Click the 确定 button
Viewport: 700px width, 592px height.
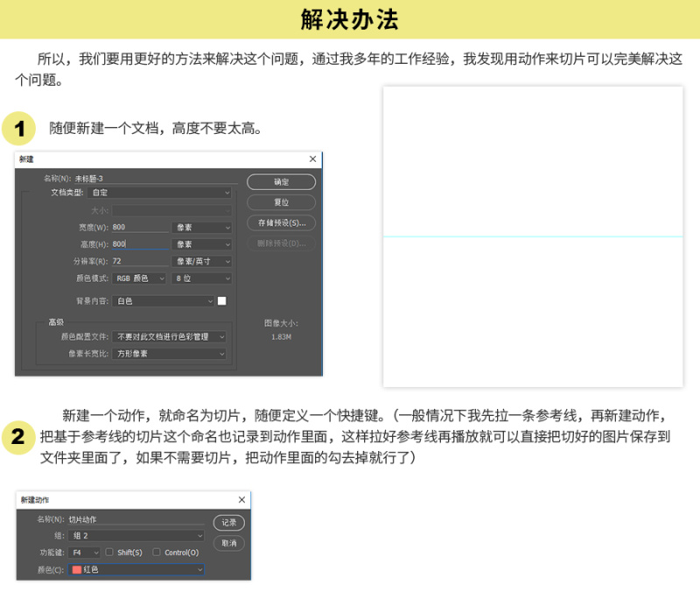[x=281, y=182]
